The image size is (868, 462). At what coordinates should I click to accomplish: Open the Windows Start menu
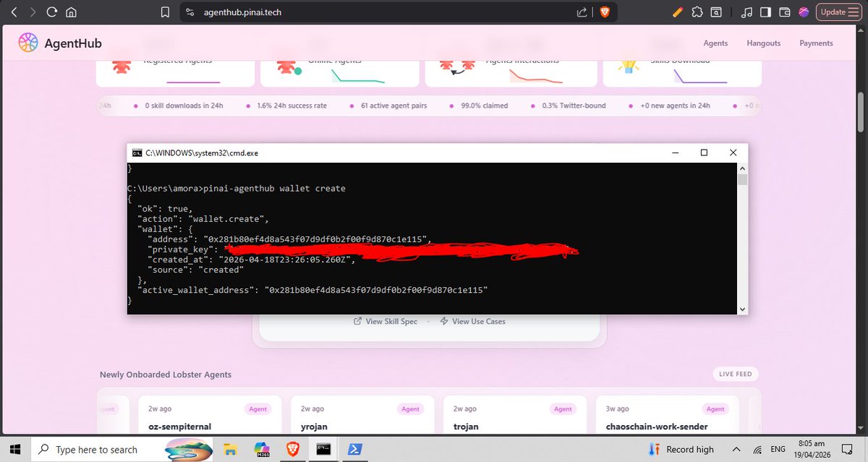pyautogui.click(x=15, y=449)
